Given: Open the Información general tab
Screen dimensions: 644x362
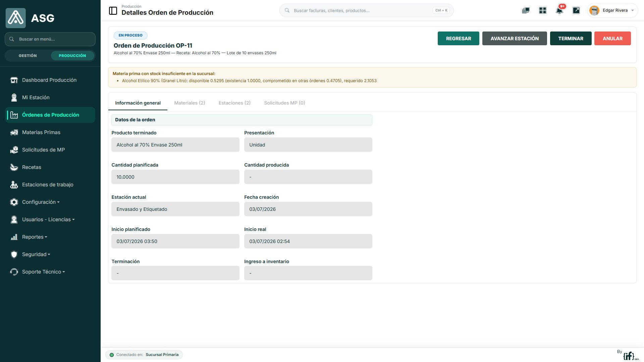Looking at the screenshot, I should point(138,103).
